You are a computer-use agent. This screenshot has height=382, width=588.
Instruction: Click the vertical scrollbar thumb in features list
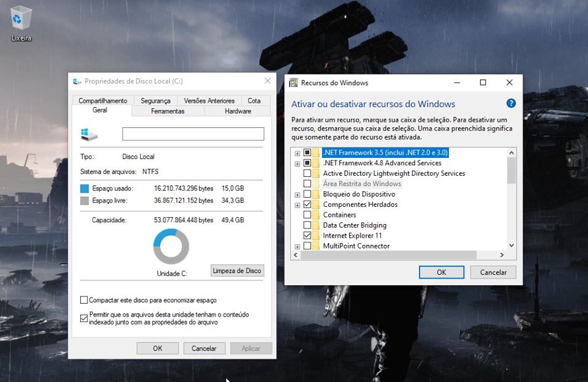[511, 171]
